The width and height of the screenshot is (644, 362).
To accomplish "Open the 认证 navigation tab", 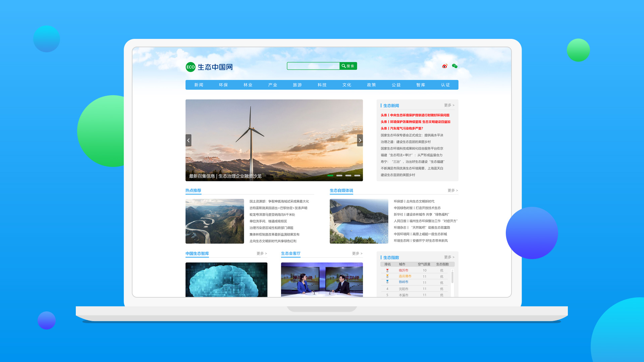I will [x=446, y=85].
